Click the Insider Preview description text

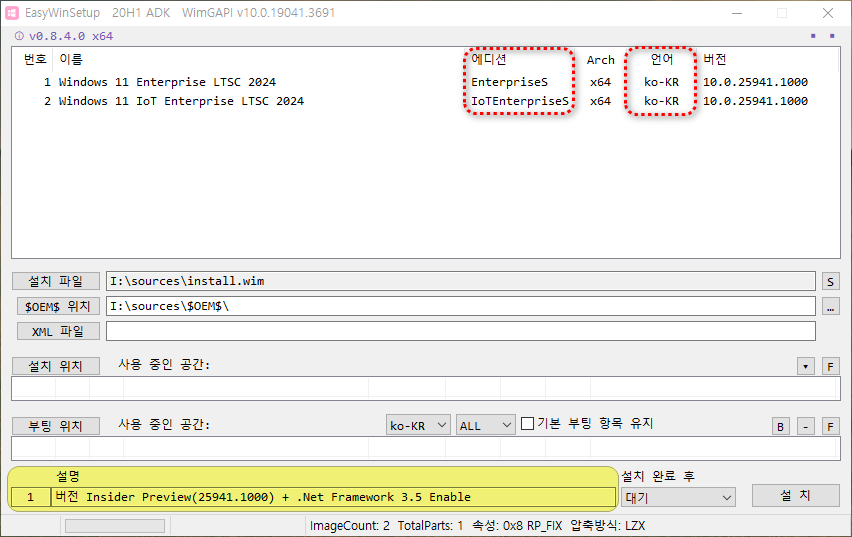click(262, 497)
